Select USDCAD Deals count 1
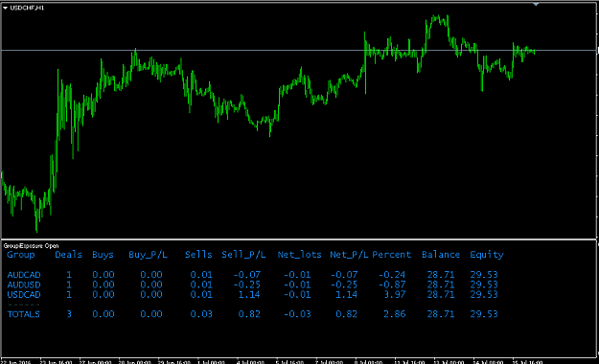This screenshot has height=364, width=599. click(69, 295)
